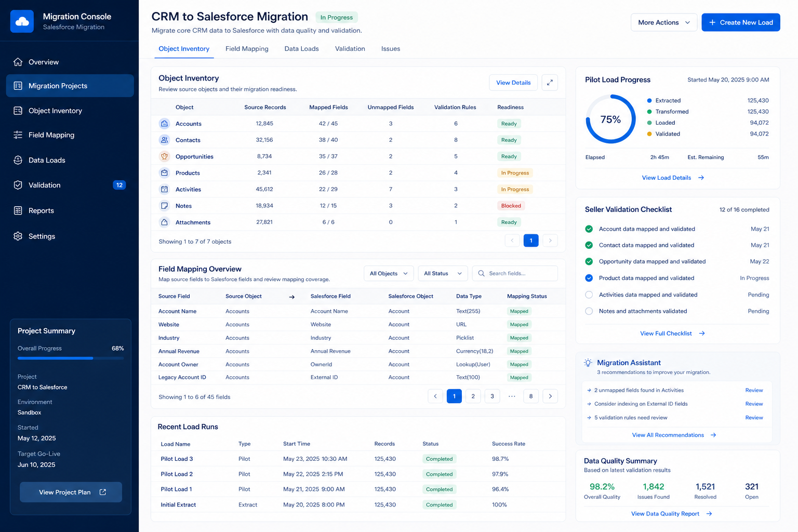This screenshot has width=798, height=532.
Task: Review 5 validation rules recommendation
Action: pyautogui.click(x=754, y=418)
